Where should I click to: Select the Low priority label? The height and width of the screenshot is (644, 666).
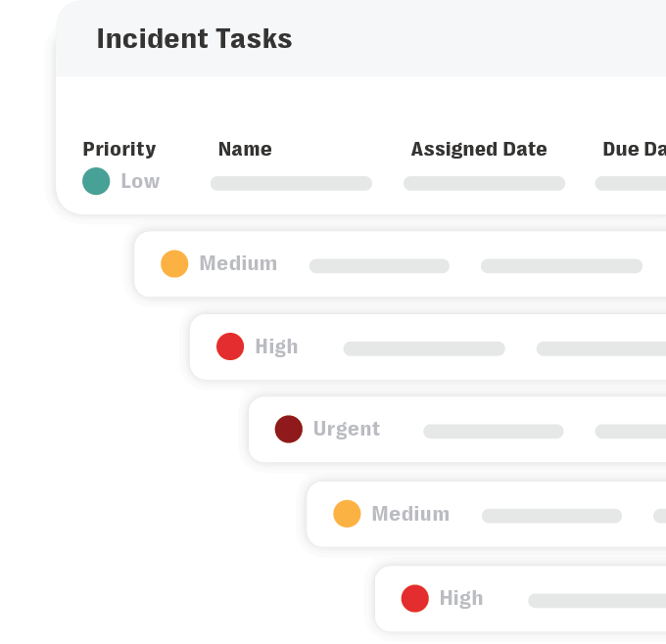(x=140, y=181)
